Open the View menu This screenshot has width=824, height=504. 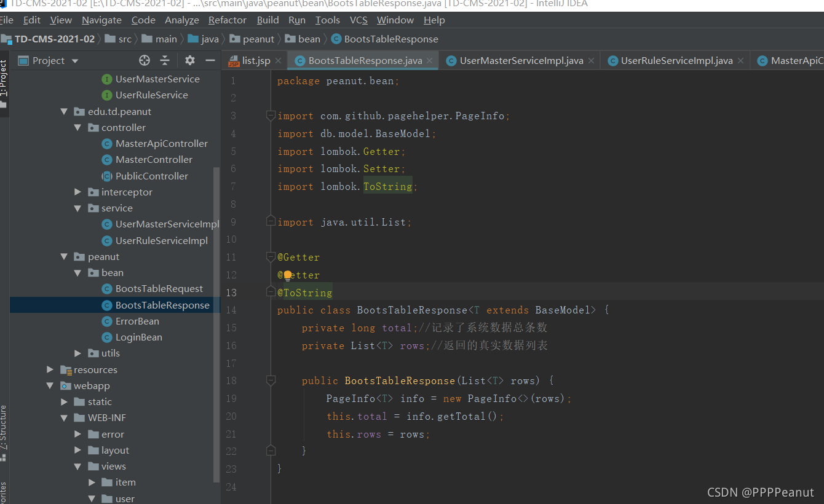tap(61, 20)
